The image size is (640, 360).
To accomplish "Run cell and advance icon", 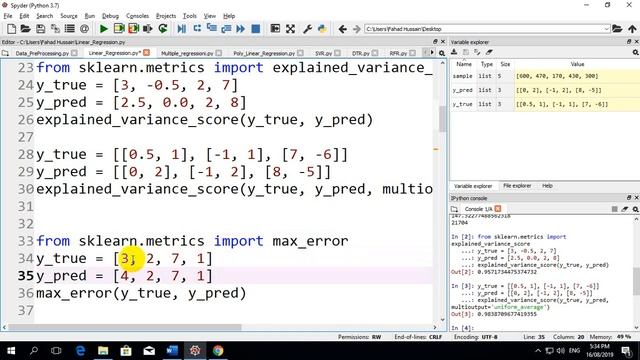I will [133, 29].
